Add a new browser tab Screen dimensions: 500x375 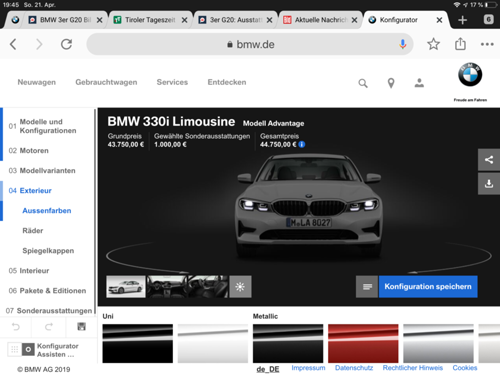click(462, 20)
